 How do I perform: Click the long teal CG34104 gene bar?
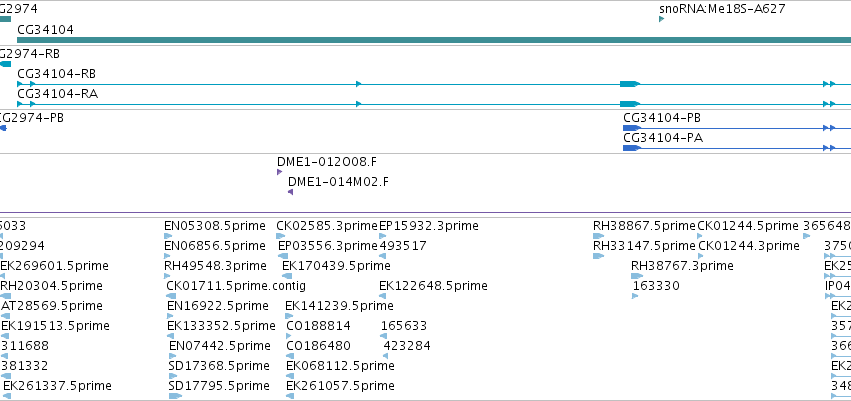click(434, 40)
